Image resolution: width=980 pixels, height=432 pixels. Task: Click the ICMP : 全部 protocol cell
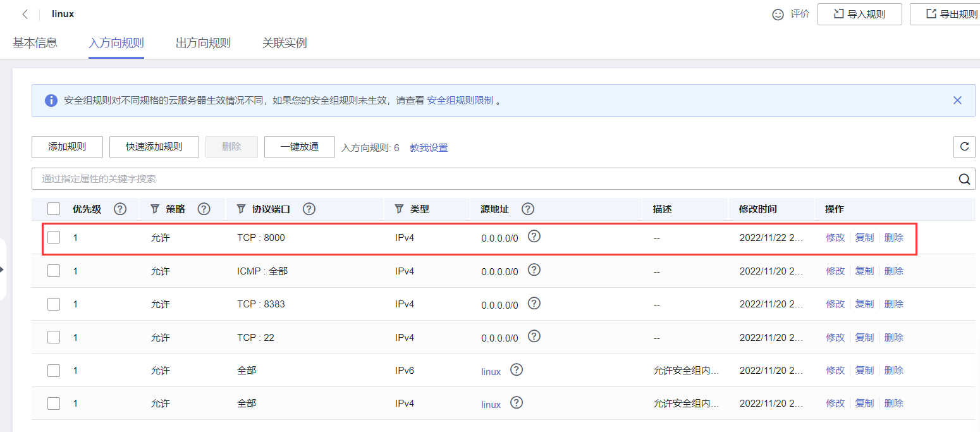(x=262, y=271)
